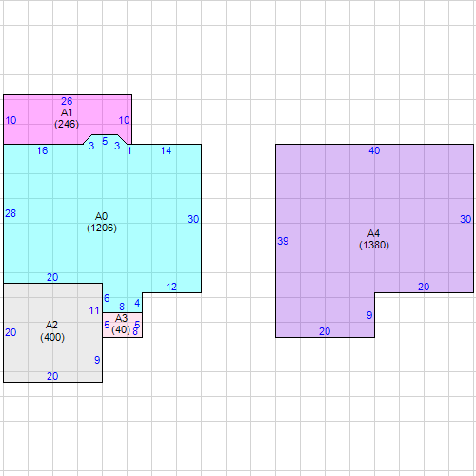Click the 11 dimension inside area A2
476x476 pixels.
(x=94, y=310)
